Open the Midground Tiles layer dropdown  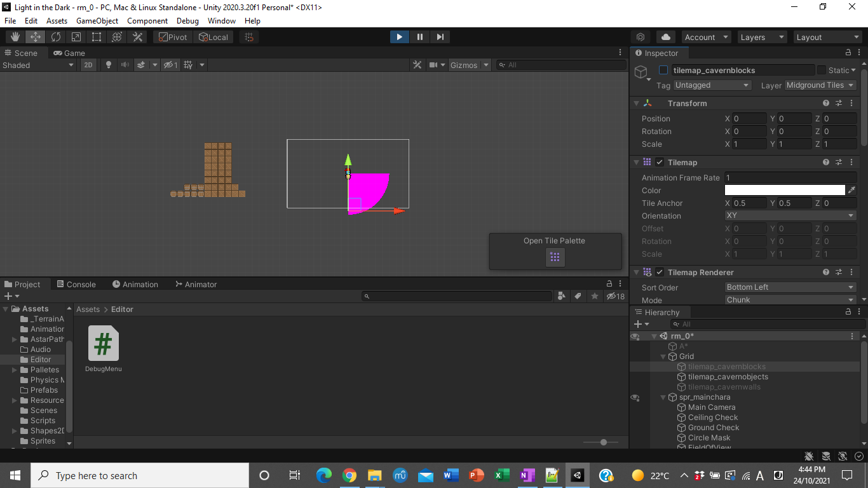click(820, 85)
